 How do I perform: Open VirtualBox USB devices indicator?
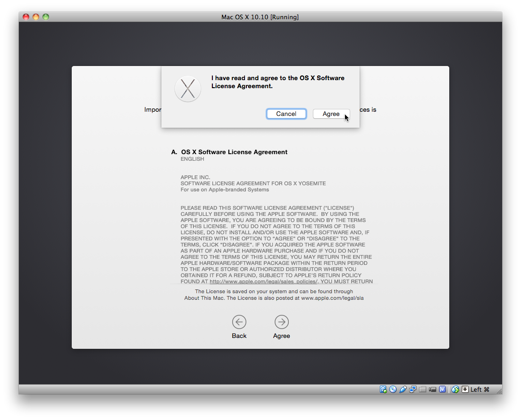pos(403,389)
